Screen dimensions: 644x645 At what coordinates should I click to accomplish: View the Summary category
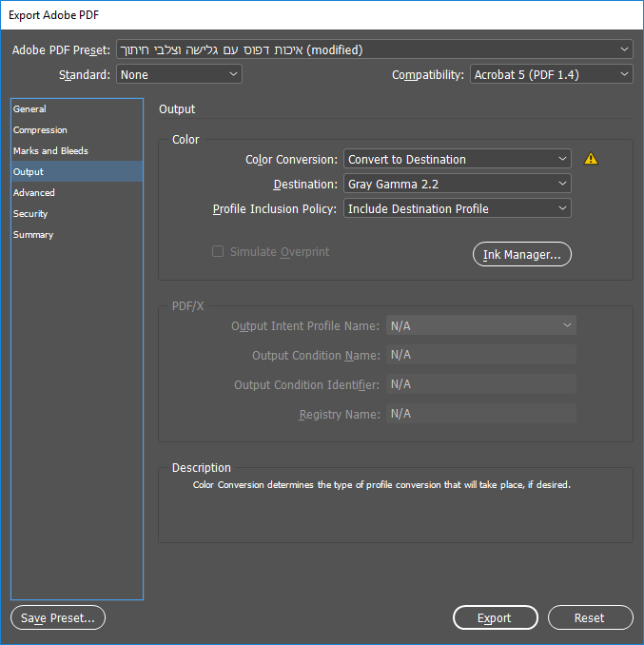[x=77, y=234]
